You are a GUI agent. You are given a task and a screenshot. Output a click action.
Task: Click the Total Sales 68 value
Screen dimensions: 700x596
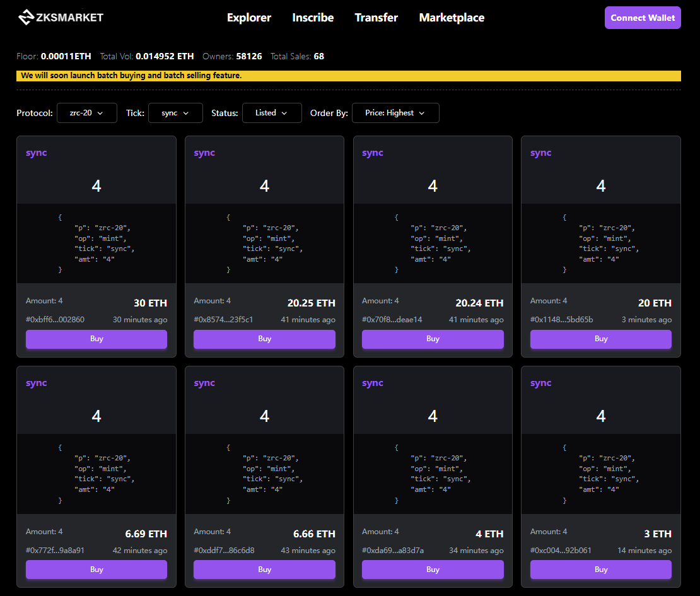(318, 56)
